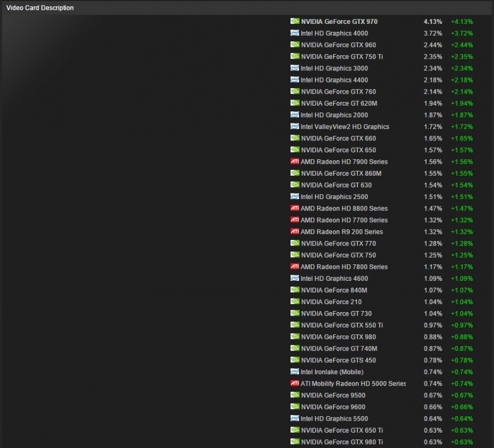Viewport: 494px width, 448px height.
Task: Select the NVIDIA GeForce GT 730 entry
Action: coord(336,313)
